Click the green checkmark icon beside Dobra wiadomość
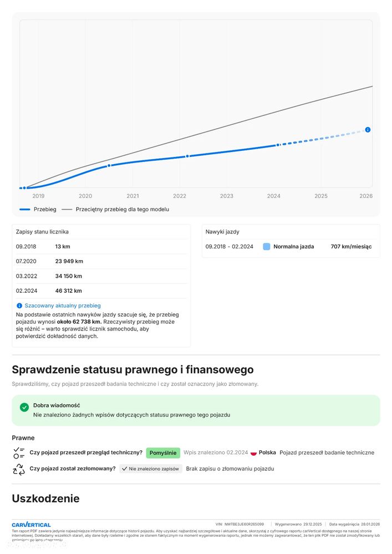The image size is (392, 554). [24, 407]
